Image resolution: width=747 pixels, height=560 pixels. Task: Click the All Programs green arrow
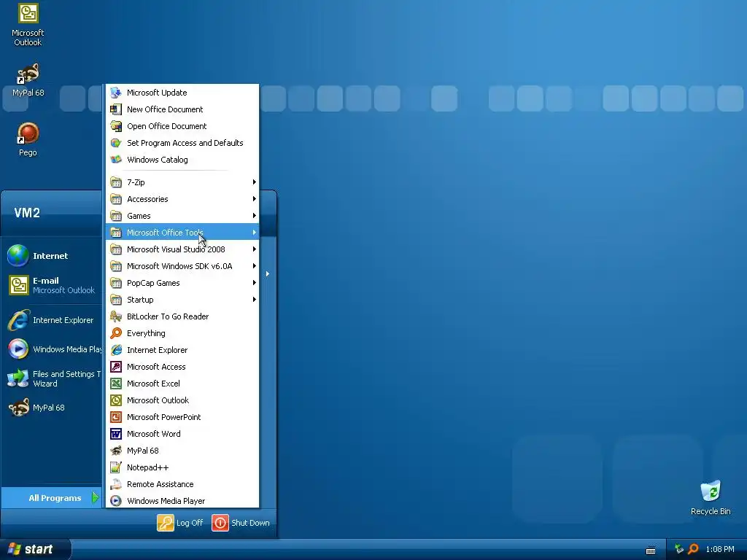click(x=95, y=497)
